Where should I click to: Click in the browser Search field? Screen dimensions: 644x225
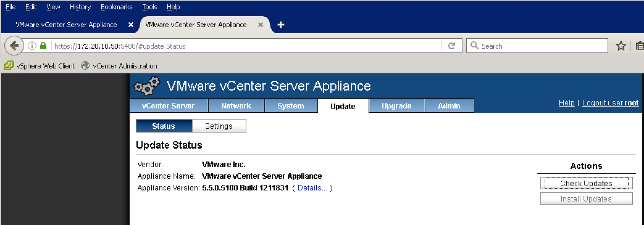click(x=537, y=46)
